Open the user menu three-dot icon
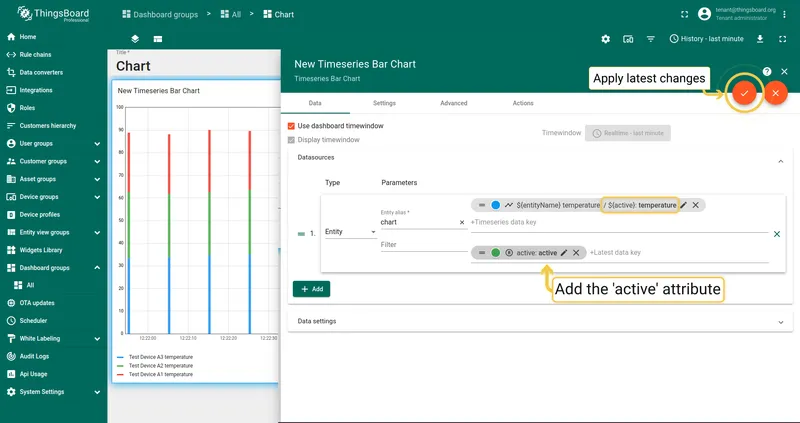This screenshot has width=800, height=423. [785, 14]
